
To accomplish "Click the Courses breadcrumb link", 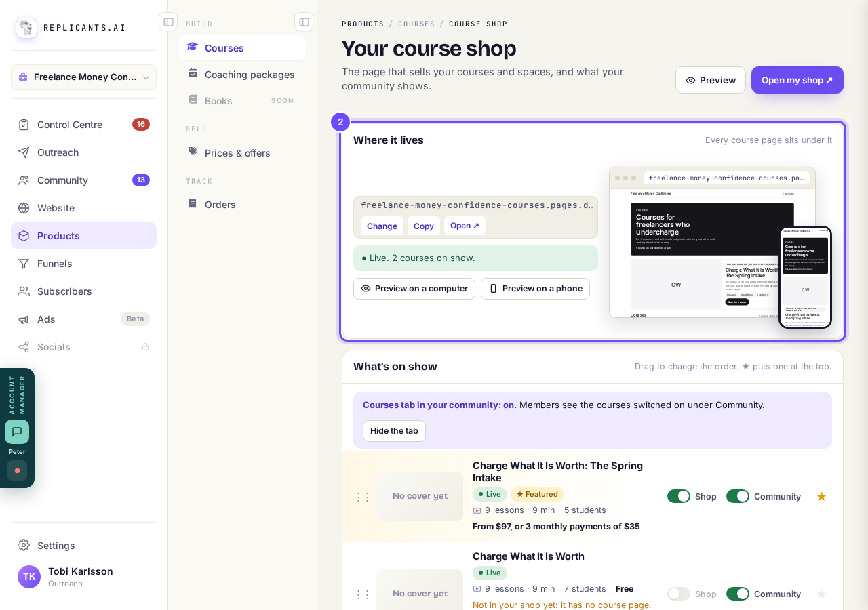I will tap(416, 24).
